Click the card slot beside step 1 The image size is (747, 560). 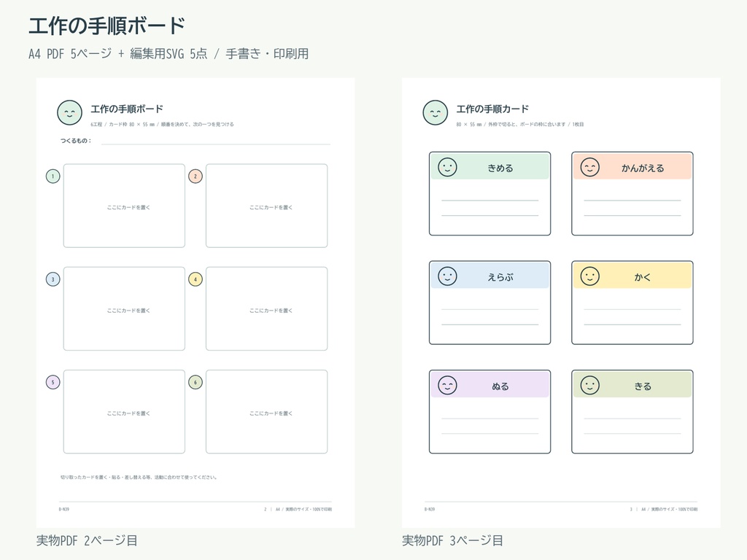(x=124, y=206)
